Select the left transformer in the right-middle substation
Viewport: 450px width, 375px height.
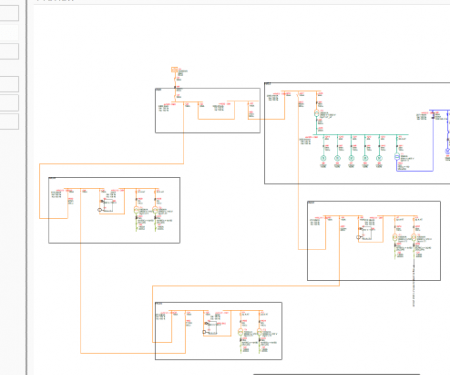coord(395,238)
